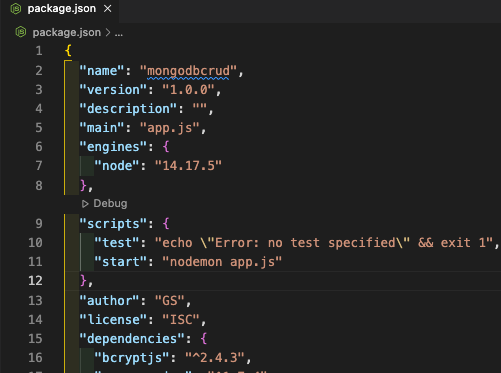This screenshot has width=501, height=373.
Task: Open the breadcrumb ellipsis symbol path
Action: pyautogui.click(x=119, y=33)
